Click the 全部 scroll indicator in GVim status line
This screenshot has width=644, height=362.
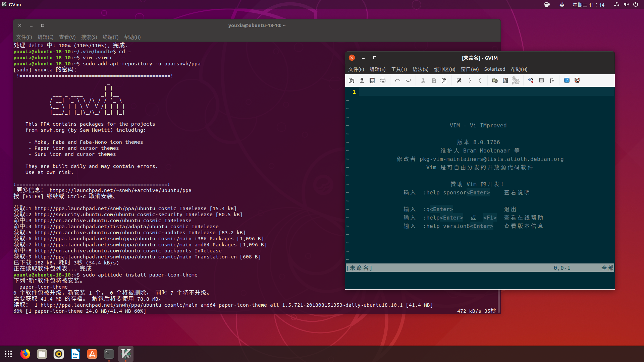coord(607,268)
